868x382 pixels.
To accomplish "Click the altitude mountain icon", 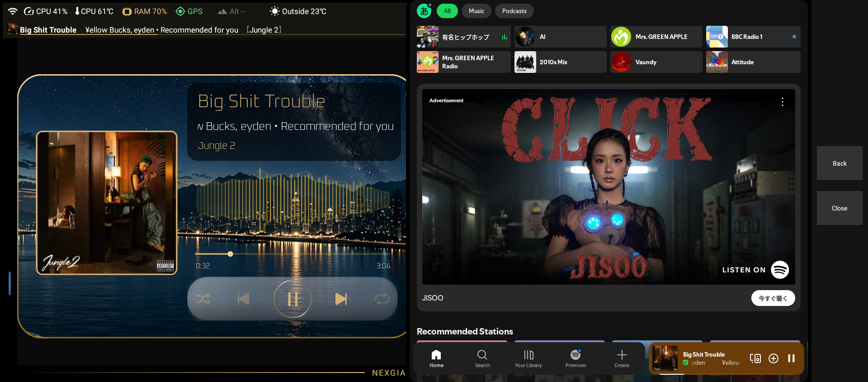I will pyautogui.click(x=222, y=11).
